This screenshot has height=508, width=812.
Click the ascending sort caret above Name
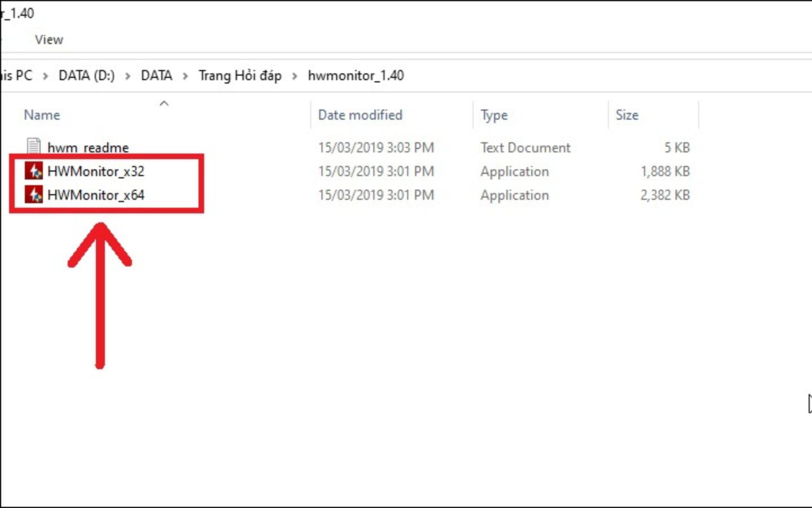pos(164,103)
